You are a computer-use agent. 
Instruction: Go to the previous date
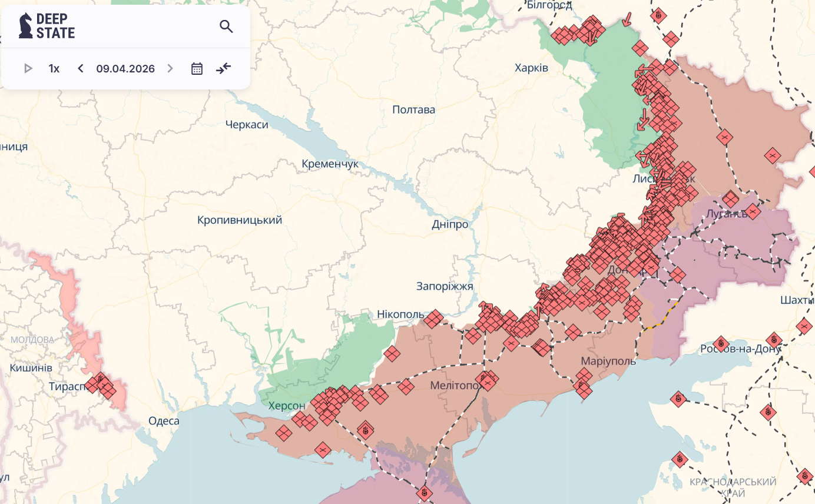(x=81, y=68)
